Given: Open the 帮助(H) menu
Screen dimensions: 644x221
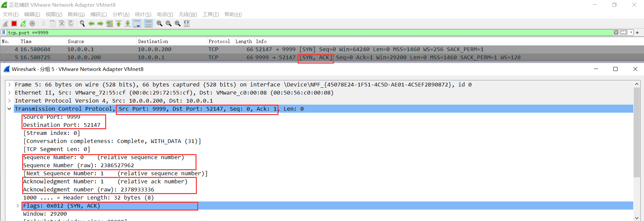Looking at the screenshot, I should pos(233,14).
